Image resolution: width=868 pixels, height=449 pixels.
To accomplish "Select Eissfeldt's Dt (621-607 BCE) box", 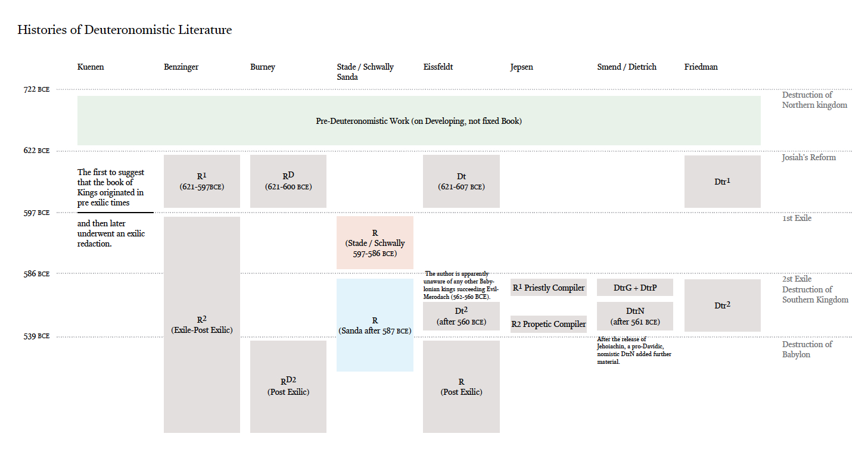I will (x=461, y=181).
